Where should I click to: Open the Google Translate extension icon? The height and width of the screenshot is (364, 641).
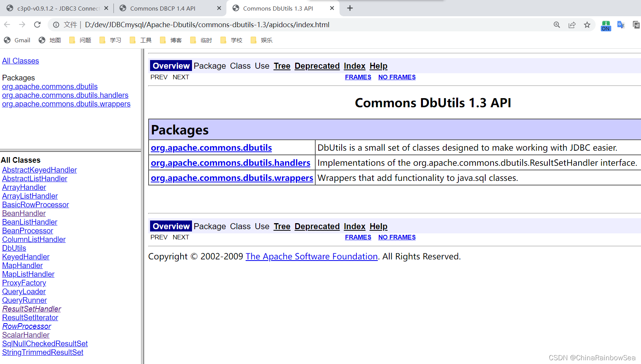621,25
